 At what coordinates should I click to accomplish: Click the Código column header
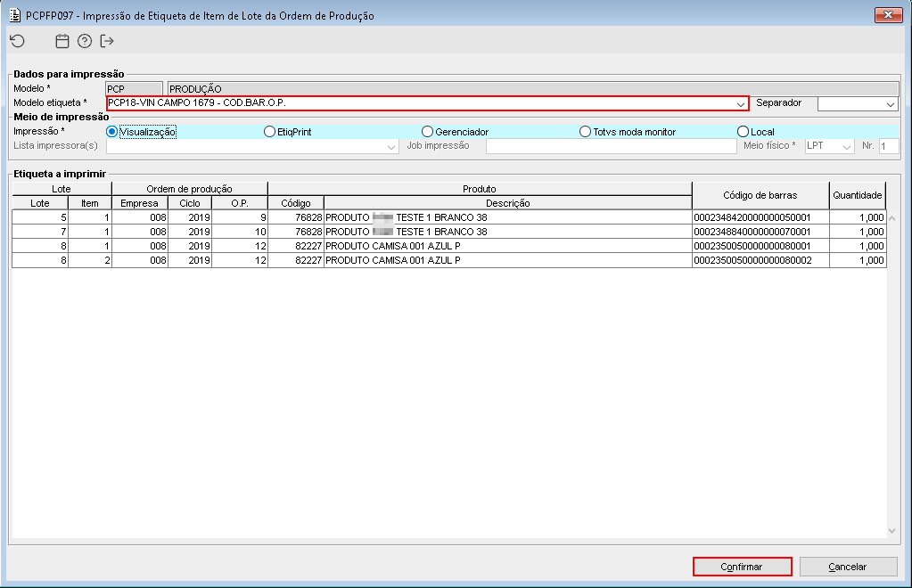tap(295, 203)
